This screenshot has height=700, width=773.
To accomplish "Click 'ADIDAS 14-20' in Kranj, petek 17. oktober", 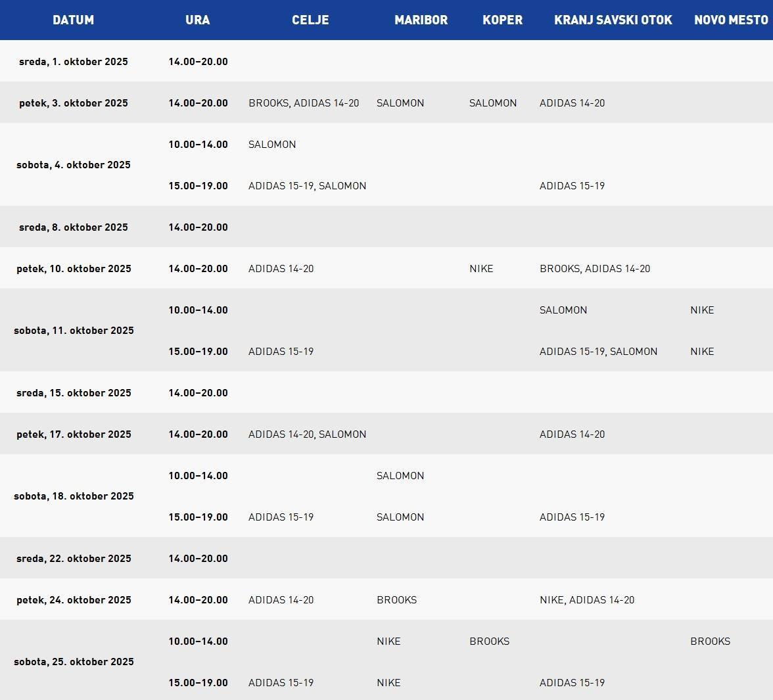I will pyautogui.click(x=572, y=434).
